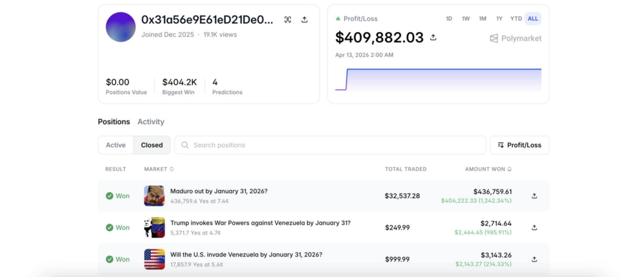Sort by the Amount Won column

[x=488, y=169]
